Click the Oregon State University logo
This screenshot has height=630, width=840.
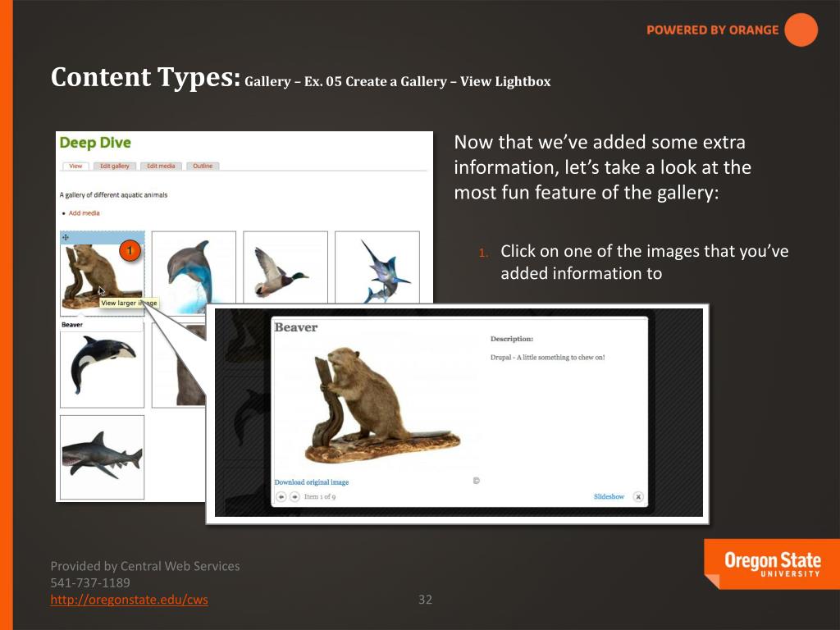[771, 565]
